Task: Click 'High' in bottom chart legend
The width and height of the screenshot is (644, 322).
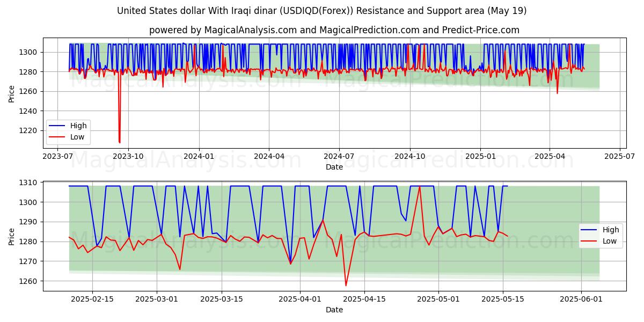Action: click(x=611, y=230)
